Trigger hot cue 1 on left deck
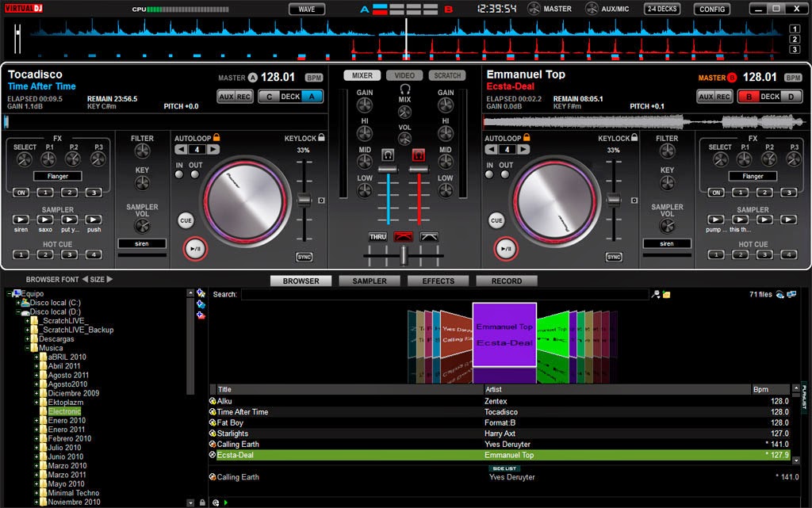 (x=21, y=254)
